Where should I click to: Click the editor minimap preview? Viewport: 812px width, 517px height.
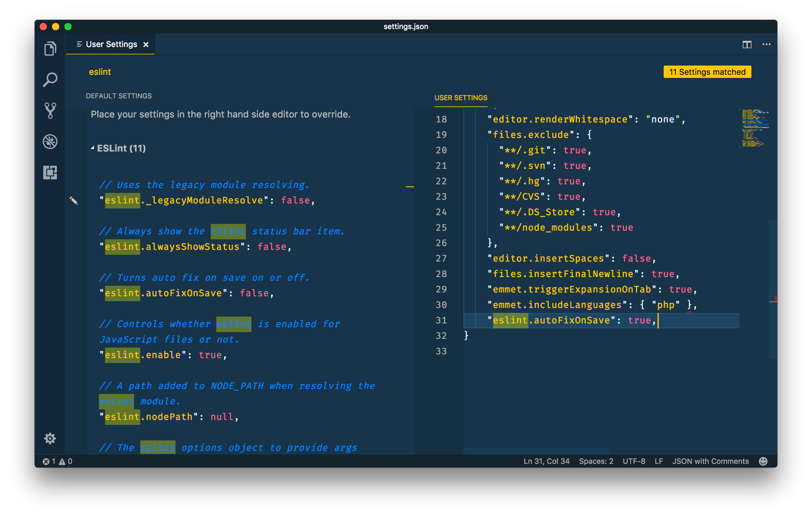tap(754, 128)
